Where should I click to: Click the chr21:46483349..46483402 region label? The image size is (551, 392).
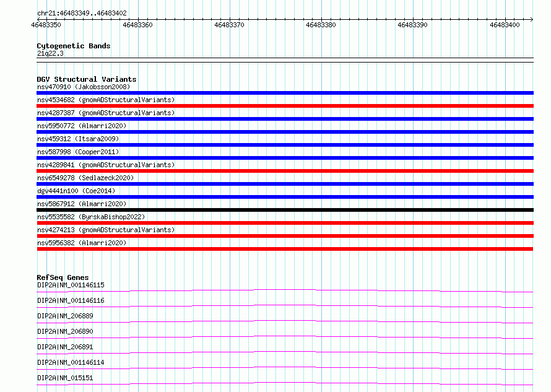[x=82, y=13]
